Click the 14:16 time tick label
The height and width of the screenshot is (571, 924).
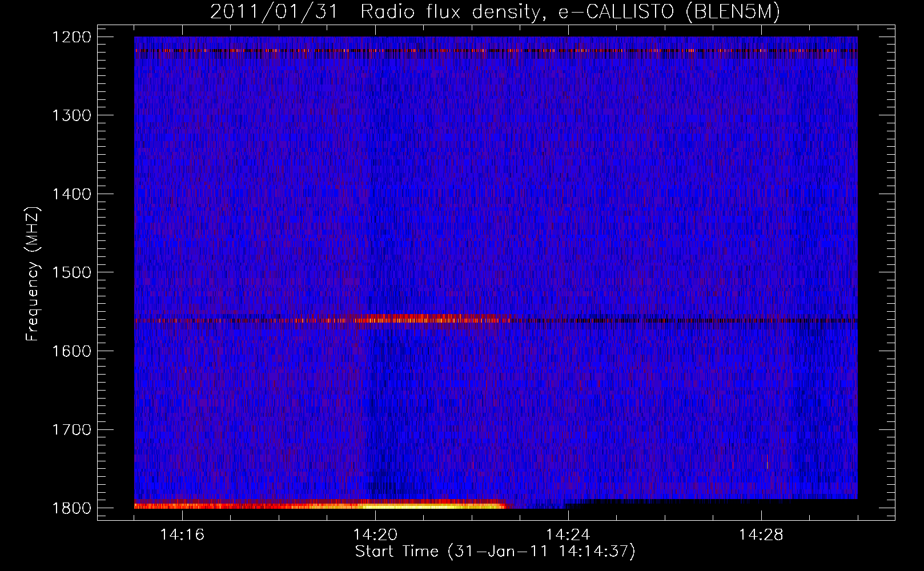(x=182, y=534)
